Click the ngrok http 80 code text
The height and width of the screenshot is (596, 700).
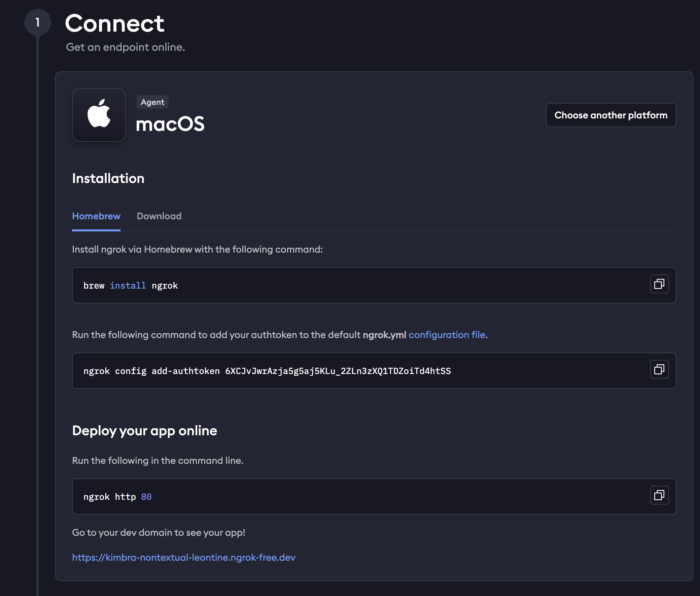(x=117, y=497)
